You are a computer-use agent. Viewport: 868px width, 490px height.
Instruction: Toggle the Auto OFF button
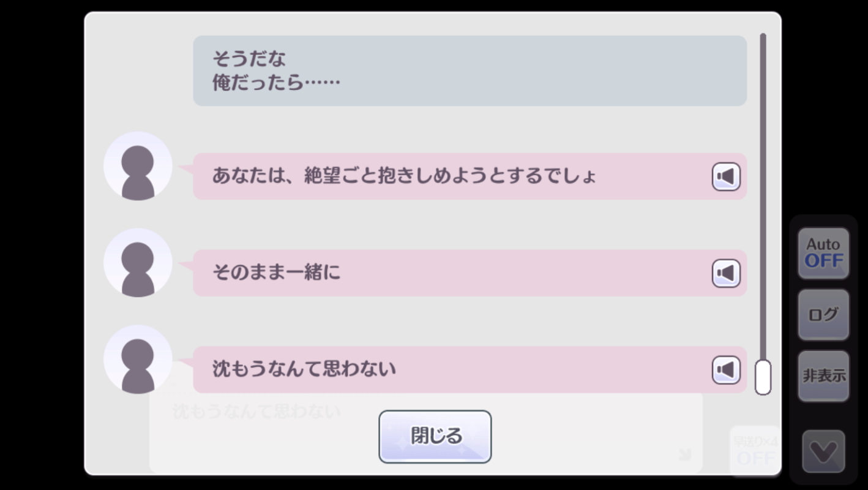click(x=823, y=254)
